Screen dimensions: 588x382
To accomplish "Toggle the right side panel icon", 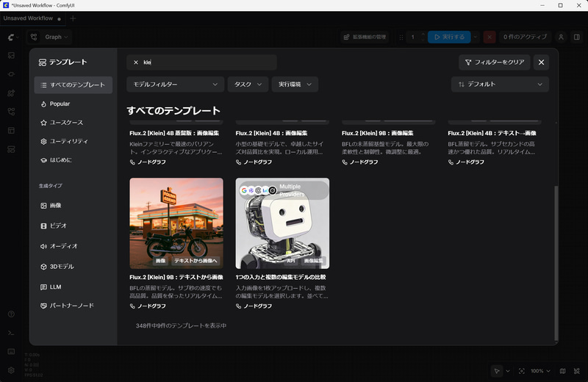I will pos(577,37).
